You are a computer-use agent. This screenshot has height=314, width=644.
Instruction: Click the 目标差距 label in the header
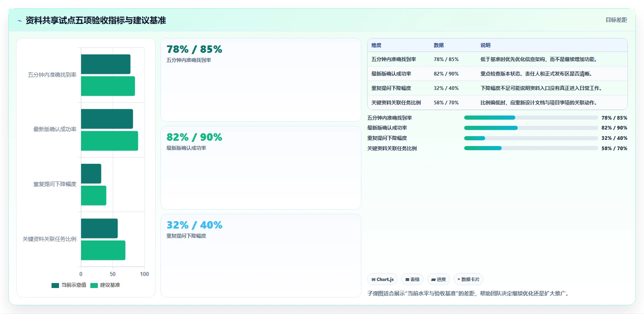616,20
